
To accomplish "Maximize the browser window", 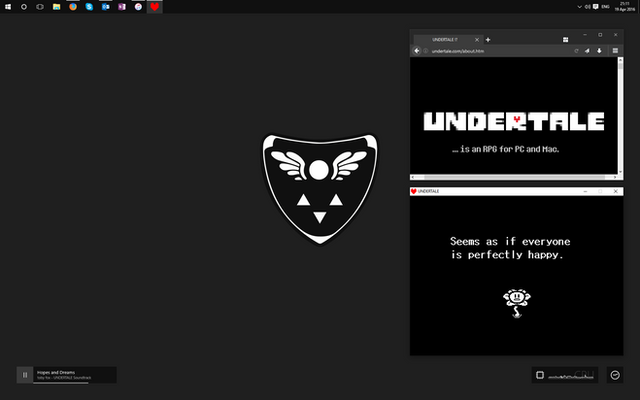I will point(600,35).
